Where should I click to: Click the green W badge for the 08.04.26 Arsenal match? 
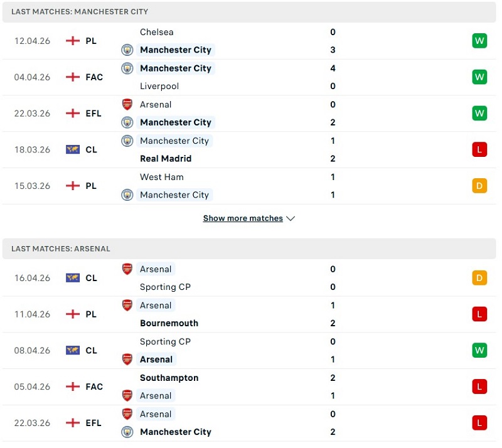479,350
